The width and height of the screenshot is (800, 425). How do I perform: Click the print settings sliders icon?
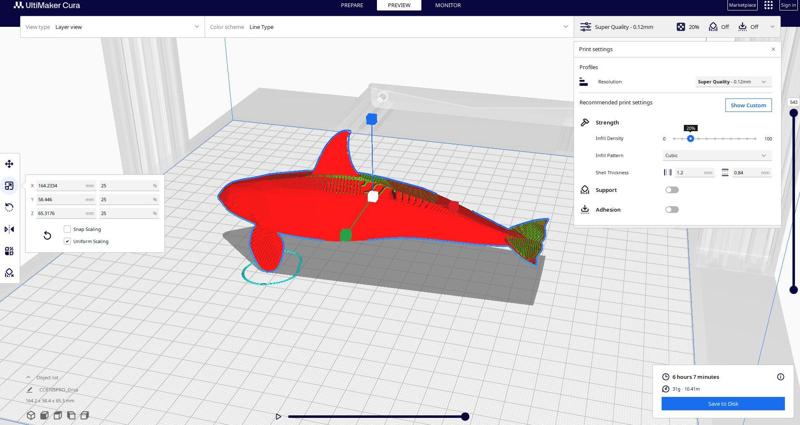[x=585, y=27]
